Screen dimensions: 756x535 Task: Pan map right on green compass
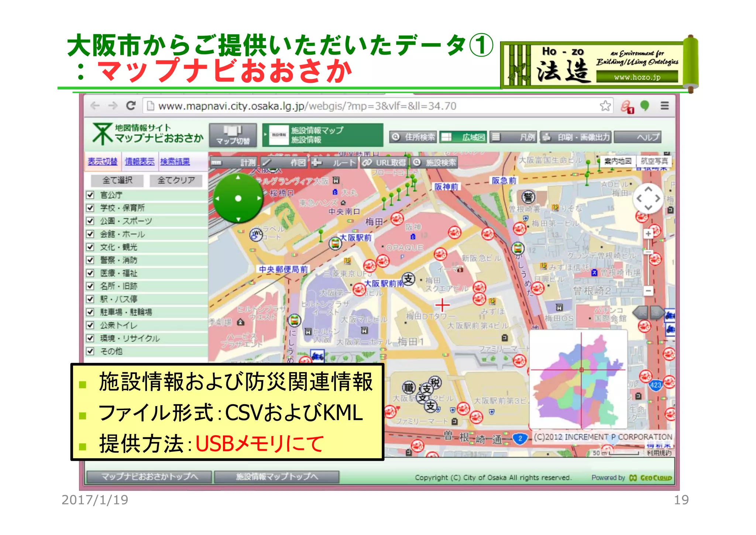point(259,198)
